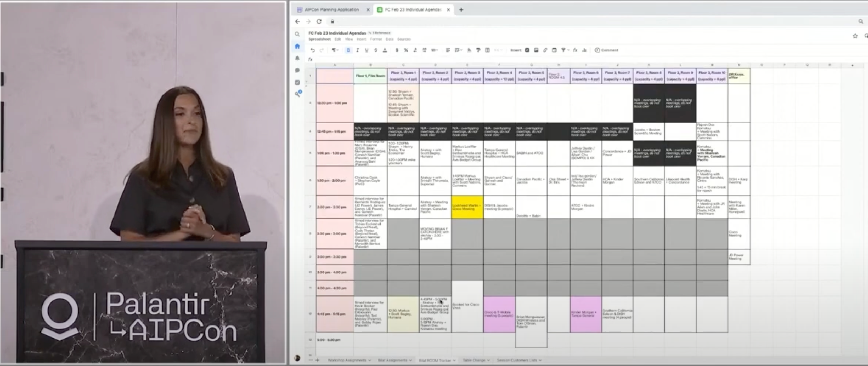Click the Comment button

click(x=606, y=50)
